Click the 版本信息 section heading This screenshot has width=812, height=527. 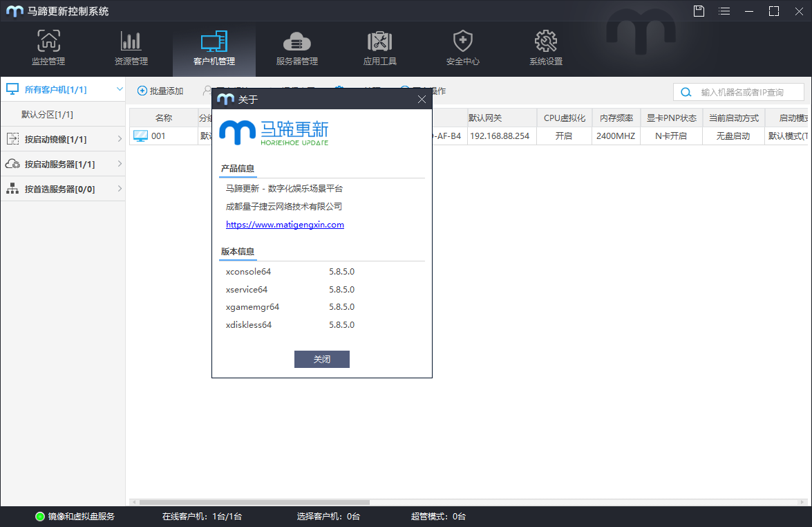click(238, 251)
